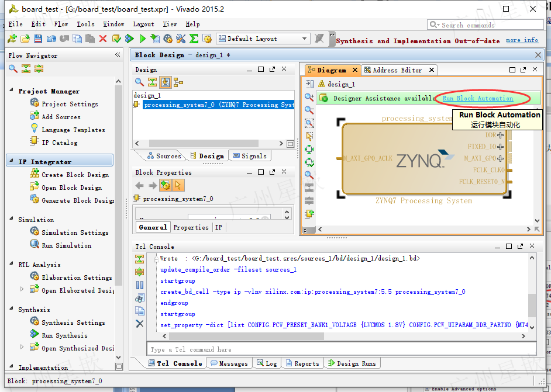
Task: Click the search icon in Design panel
Action: 140,82
